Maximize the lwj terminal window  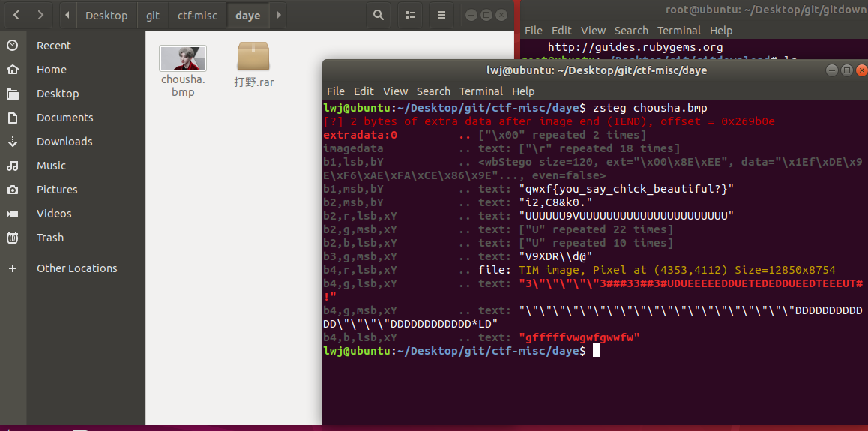point(846,70)
